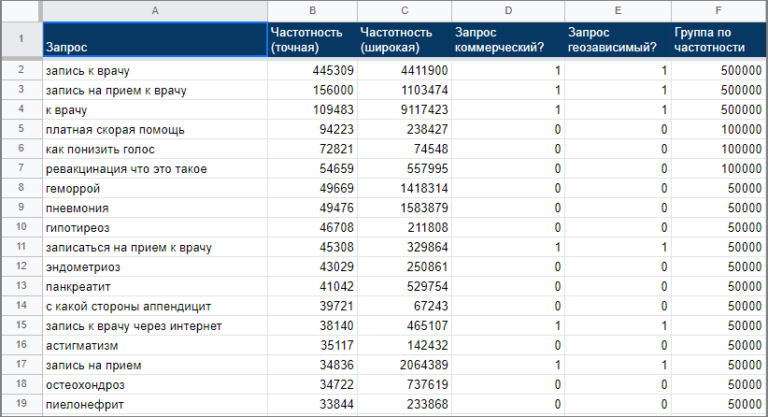Image resolution: width=768 pixels, height=417 pixels.
Task: Click 'Группа по частотности' header cell
Action: pyautogui.click(x=718, y=40)
